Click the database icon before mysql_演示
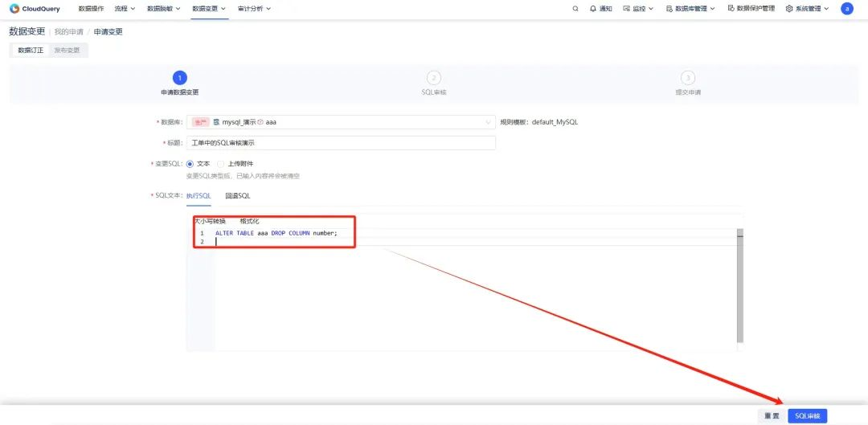The image size is (868, 425). (x=216, y=122)
